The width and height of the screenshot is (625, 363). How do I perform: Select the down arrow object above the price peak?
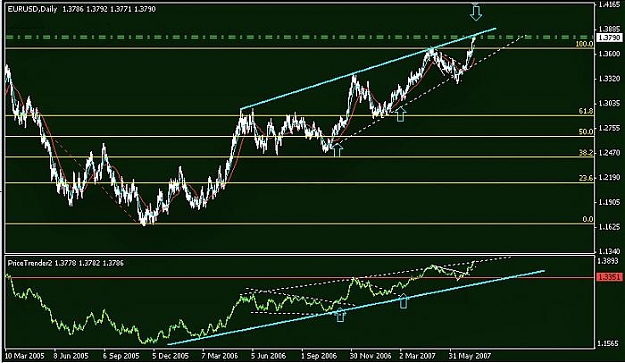[x=476, y=12]
